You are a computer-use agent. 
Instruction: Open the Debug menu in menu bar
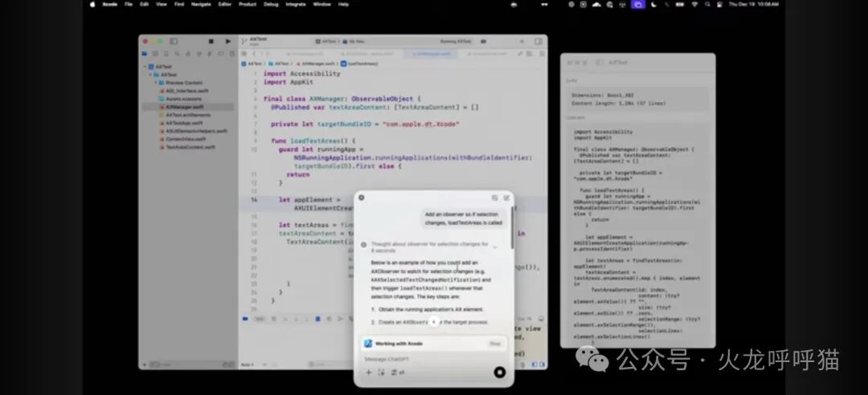[x=272, y=4]
